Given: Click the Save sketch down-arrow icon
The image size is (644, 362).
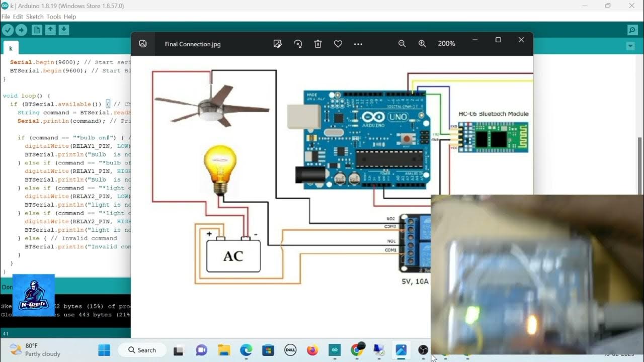Looking at the screenshot, I should (x=63, y=30).
